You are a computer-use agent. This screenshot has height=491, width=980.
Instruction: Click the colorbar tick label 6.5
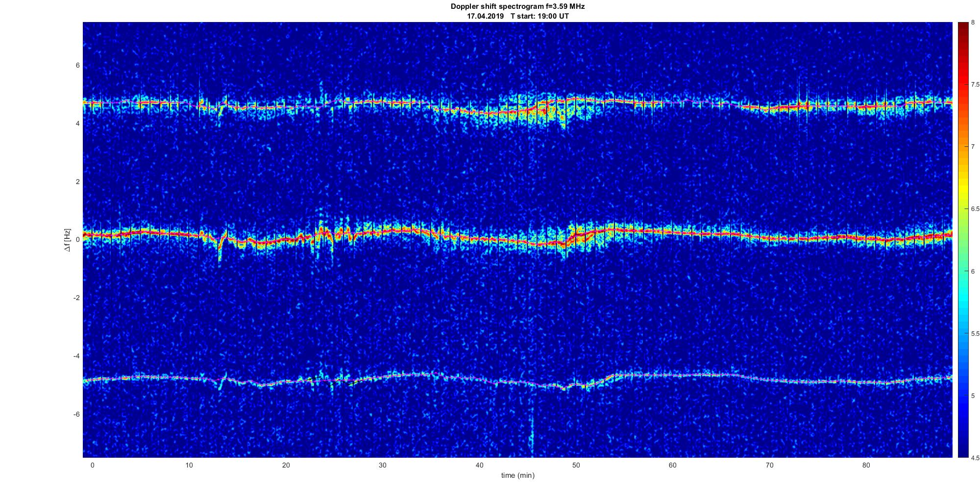tap(975, 209)
